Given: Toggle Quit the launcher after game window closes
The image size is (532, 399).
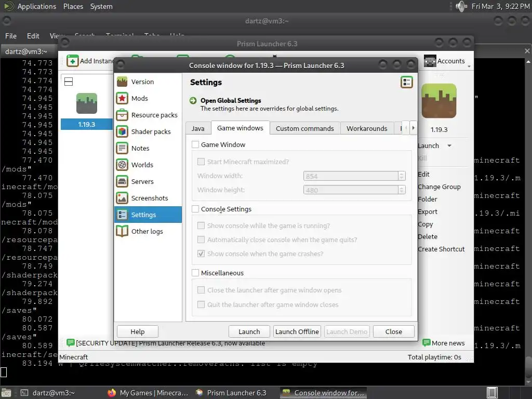Looking at the screenshot, I should tap(201, 304).
